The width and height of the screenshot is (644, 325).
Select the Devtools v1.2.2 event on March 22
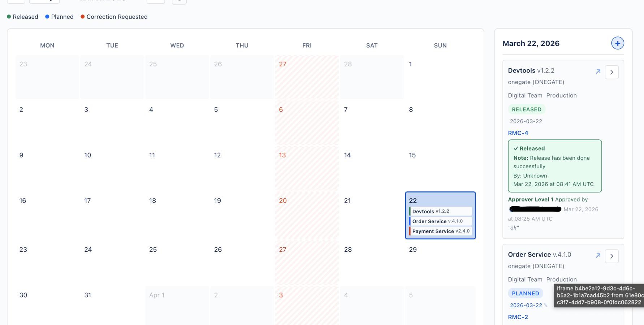coord(440,211)
